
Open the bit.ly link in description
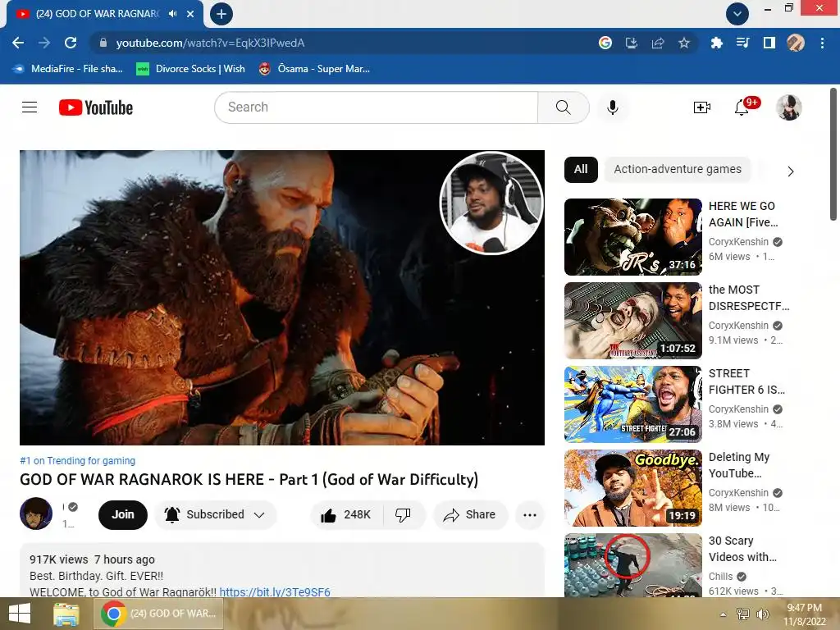click(x=275, y=592)
